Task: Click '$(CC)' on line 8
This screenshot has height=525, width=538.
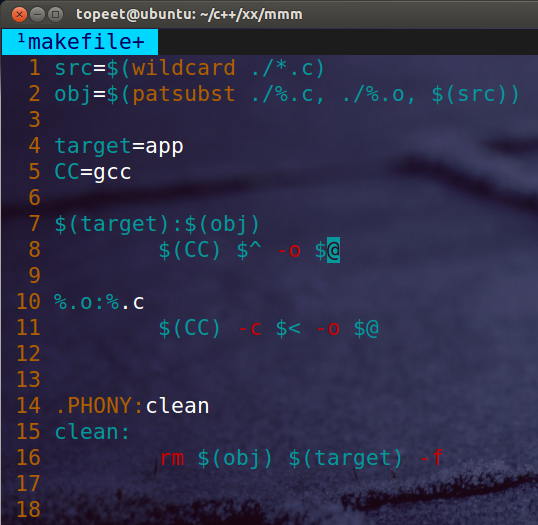Action: pos(189,250)
